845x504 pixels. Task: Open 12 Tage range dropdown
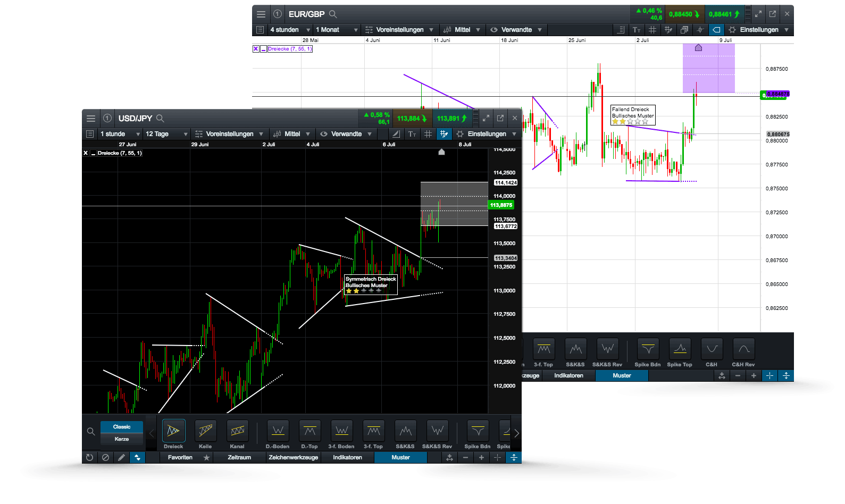(x=166, y=134)
